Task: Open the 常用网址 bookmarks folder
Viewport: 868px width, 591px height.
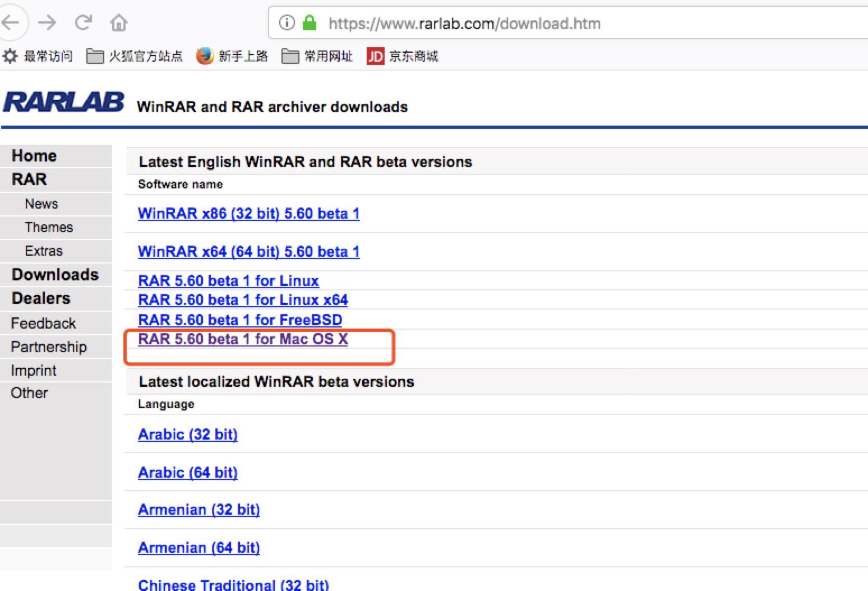Action: coord(317,56)
